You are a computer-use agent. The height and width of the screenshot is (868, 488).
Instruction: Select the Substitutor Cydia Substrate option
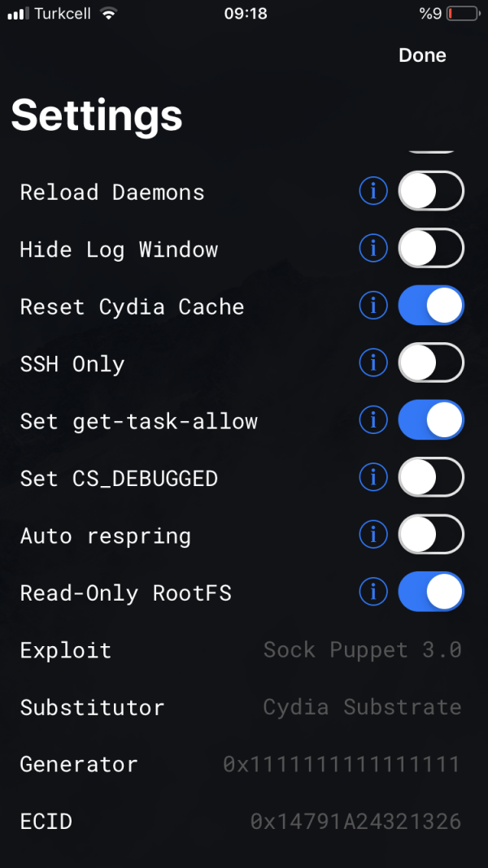(362, 707)
